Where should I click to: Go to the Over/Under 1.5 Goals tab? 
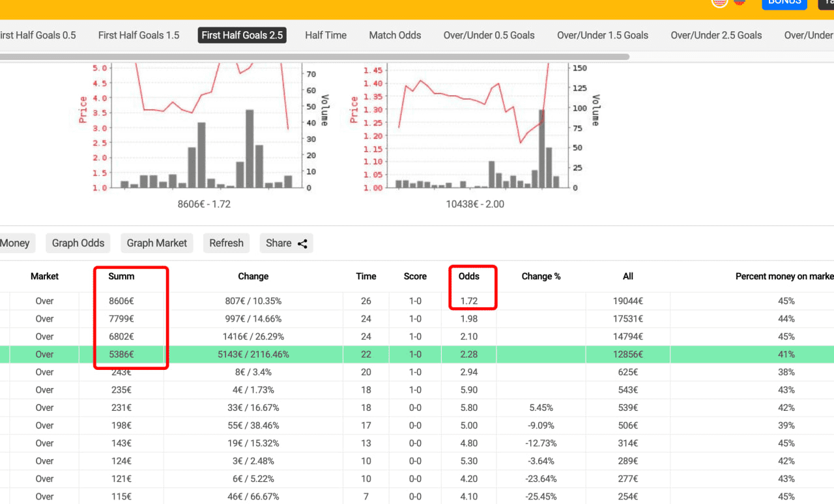[603, 35]
